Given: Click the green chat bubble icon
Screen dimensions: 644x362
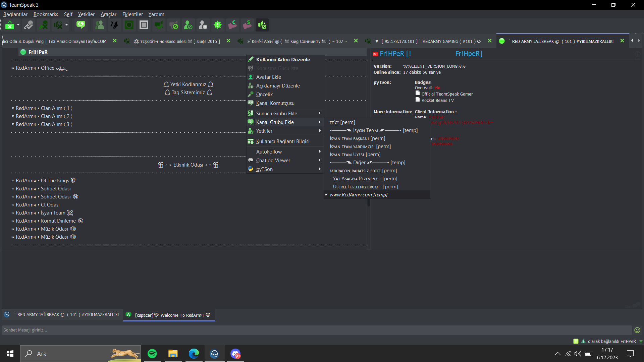Looking at the screenshot, I should point(81,25).
